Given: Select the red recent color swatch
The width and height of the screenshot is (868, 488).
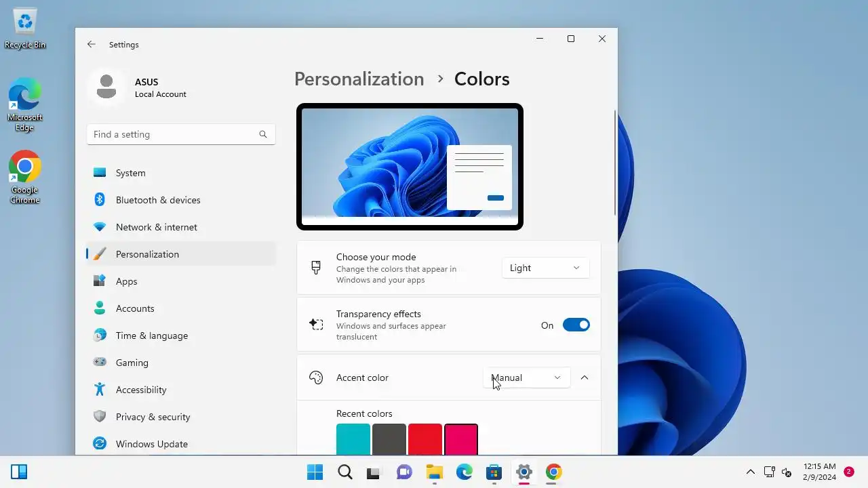Looking at the screenshot, I should (x=425, y=439).
